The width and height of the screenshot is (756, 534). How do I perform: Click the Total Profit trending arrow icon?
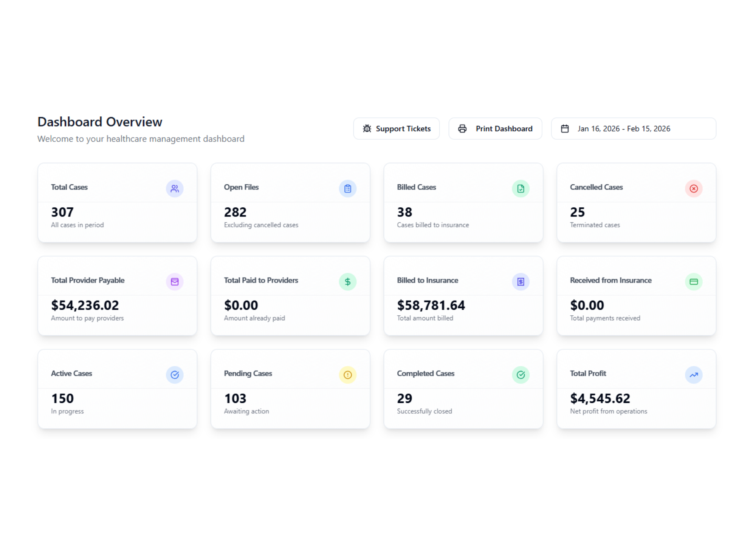[x=694, y=375]
